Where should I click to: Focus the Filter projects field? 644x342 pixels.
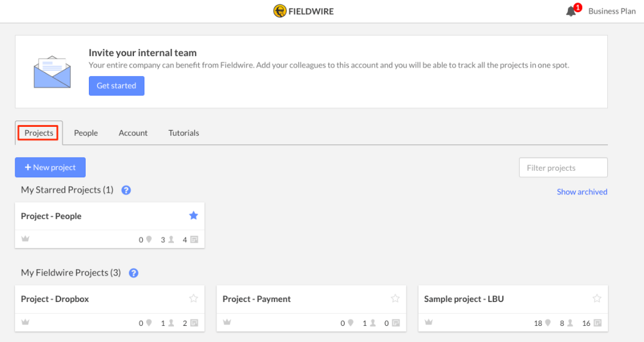pos(563,167)
